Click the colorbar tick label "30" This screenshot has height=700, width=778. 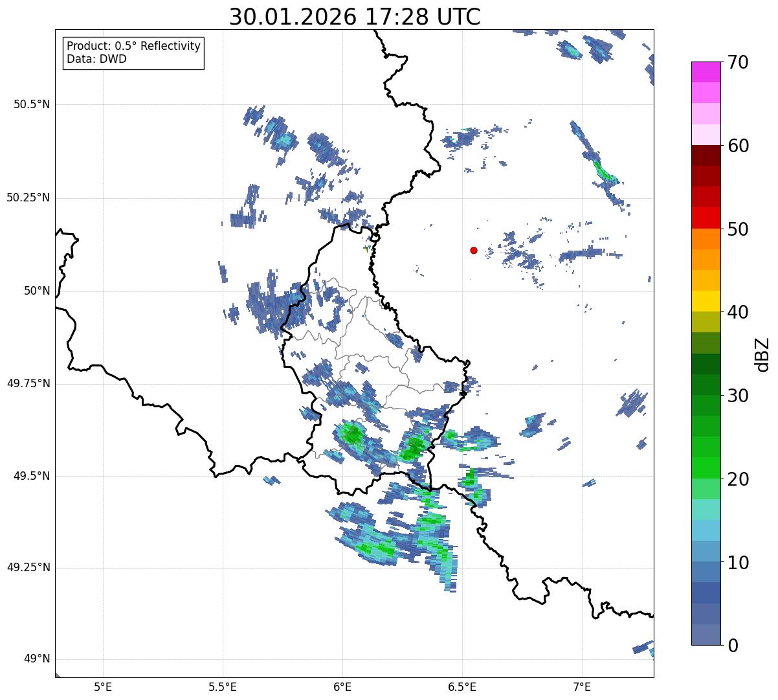point(738,396)
